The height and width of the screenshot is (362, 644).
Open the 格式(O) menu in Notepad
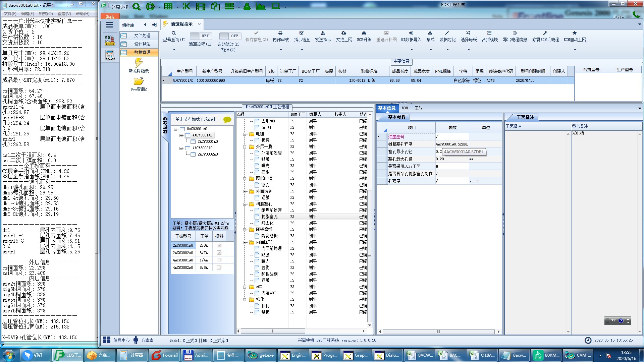coord(46,14)
